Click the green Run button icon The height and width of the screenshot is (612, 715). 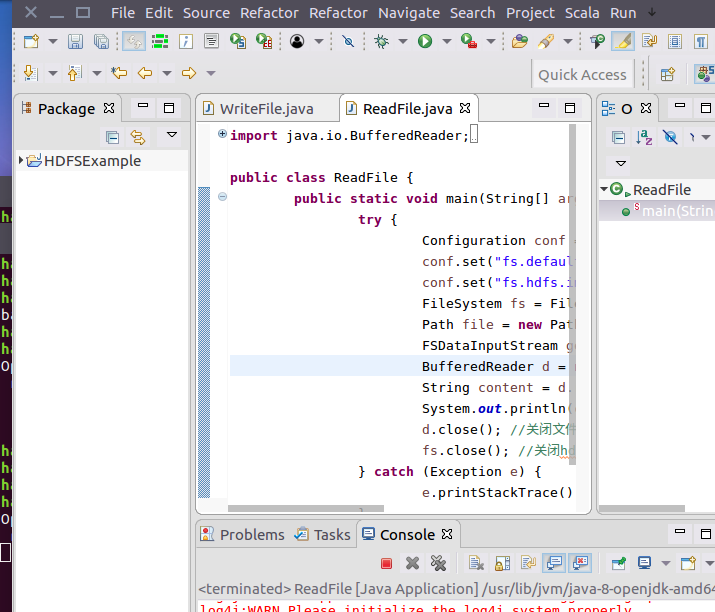click(425, 41)
